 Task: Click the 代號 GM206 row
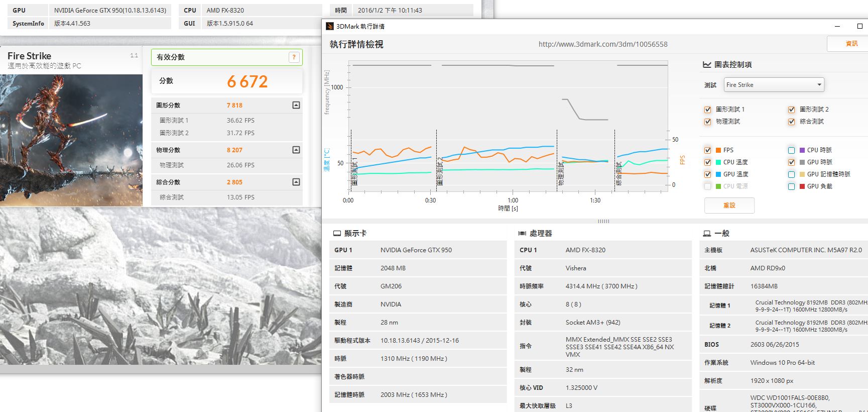(x=418, y=286)
